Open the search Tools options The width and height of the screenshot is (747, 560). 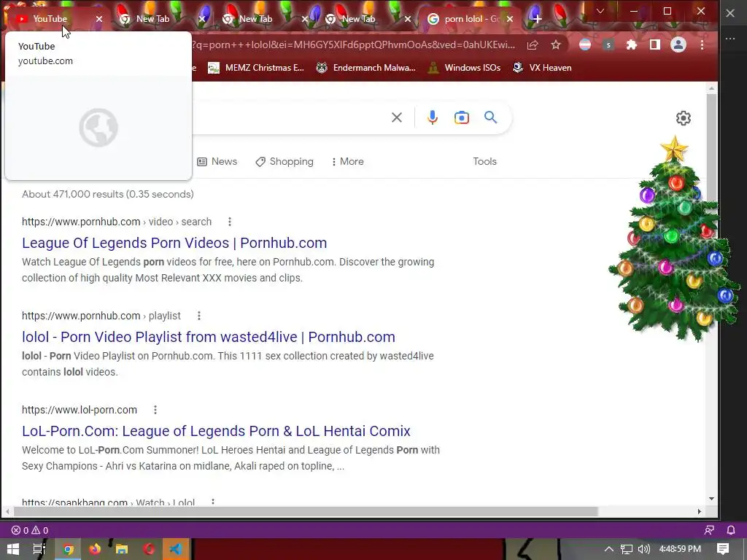tap(484, 161)
